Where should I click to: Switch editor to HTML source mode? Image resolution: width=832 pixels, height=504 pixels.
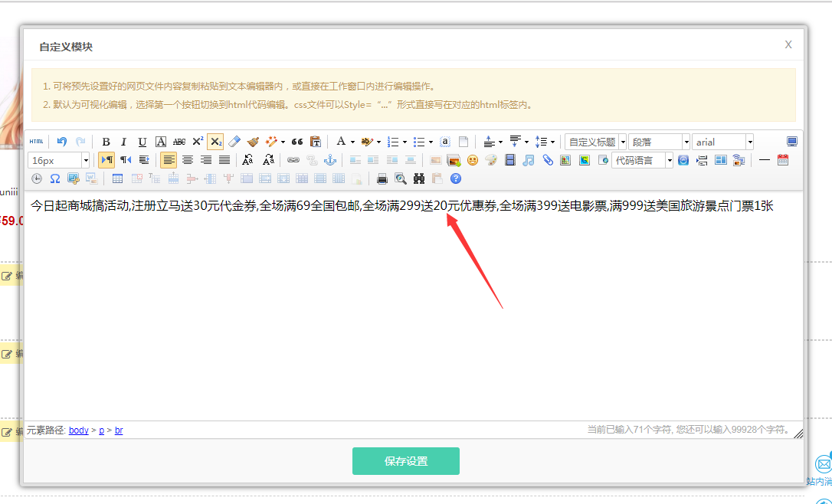[36, 142]
